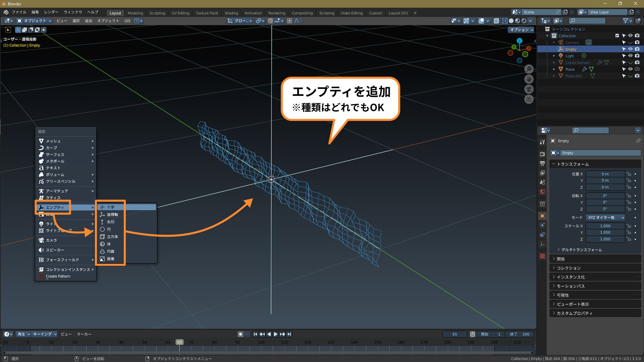The image size is (644, 362).
Task: Click the Create Pattern menu entry
Action: [x=58, y=277]
